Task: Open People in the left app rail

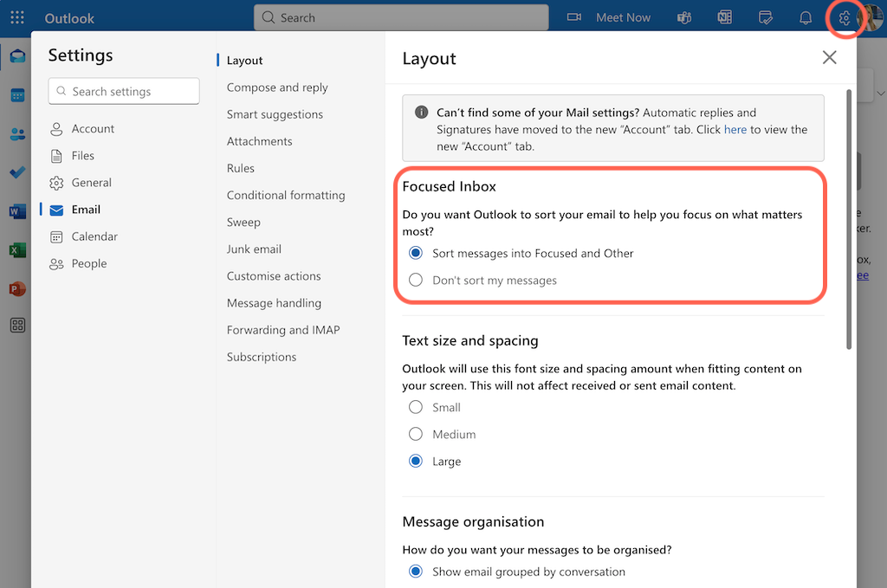Action: tap(17, 134)
